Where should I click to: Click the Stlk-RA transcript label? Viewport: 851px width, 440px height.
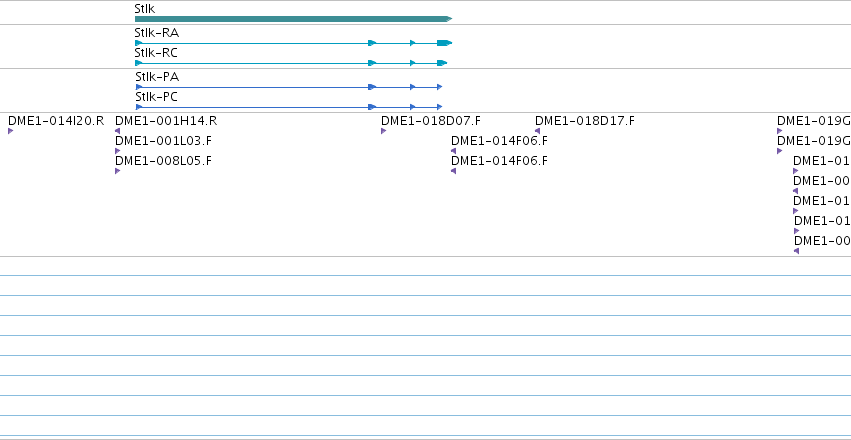pos(157,33)
